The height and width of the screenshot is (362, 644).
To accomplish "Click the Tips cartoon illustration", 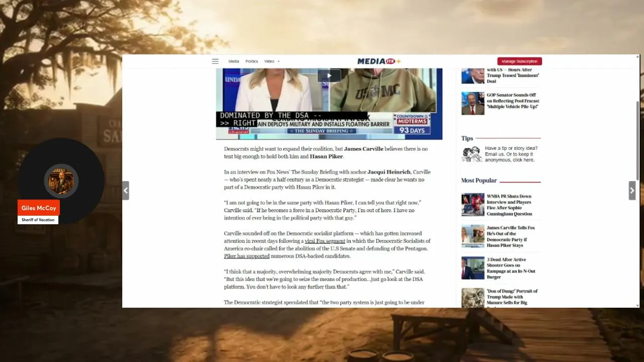I will click(x=472, y=154).
